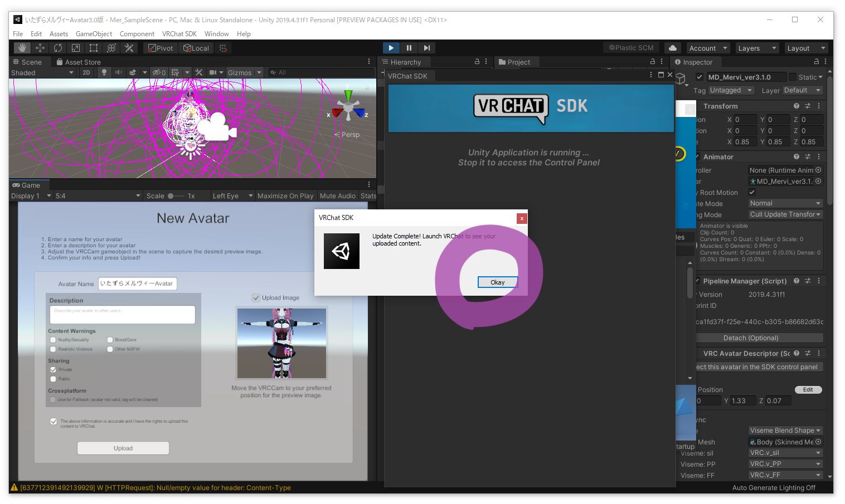Screen dimensions: 845x504
Task: Toggle grid snapping icon in toolbar
Action: (223, 48)
